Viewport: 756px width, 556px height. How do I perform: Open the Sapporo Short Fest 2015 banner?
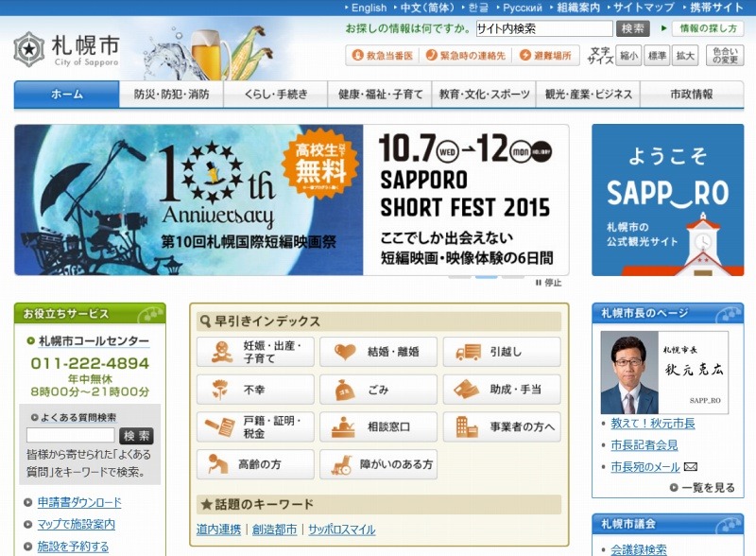pyautogui.click(x=292, y=200)
